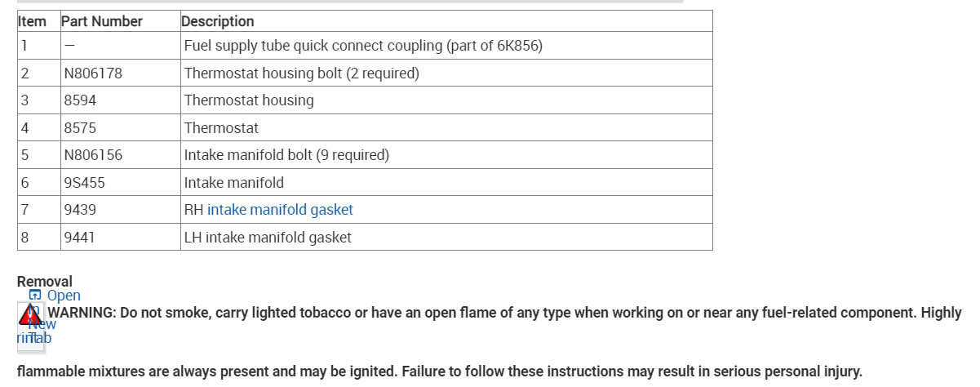Screen dimensions: 980x387
Task: Click the Part Number column header
Action: point(102,21)
